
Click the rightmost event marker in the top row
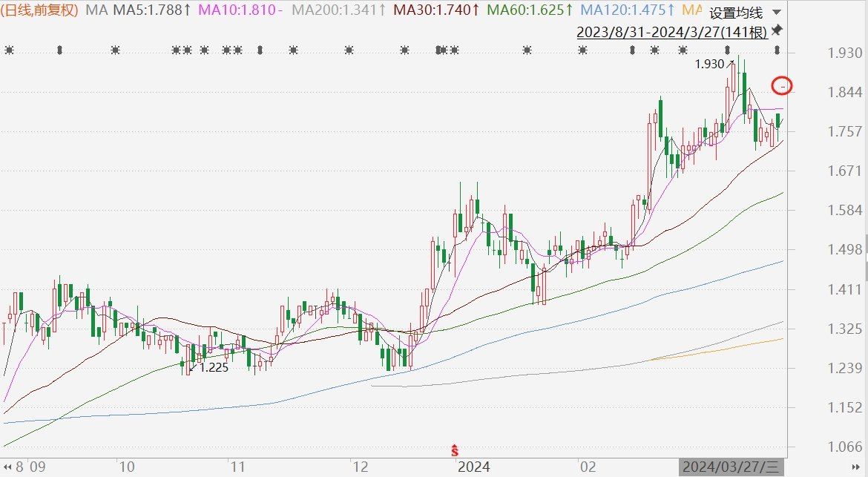777,50
